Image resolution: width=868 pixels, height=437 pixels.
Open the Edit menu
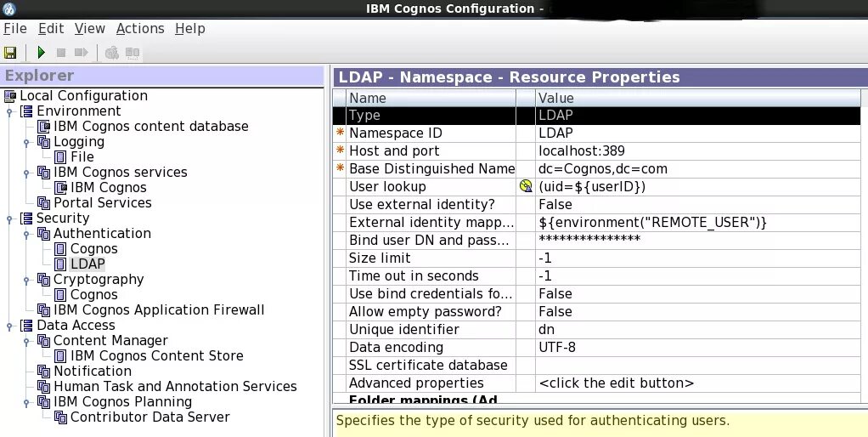tap(51, 28)
